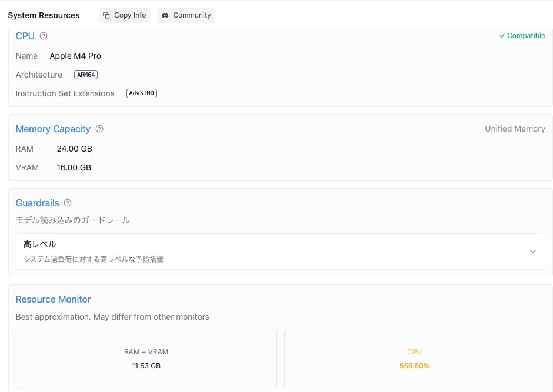Click the Discord icon beside Community
The image size is (553, 392).
pos(165,15)
